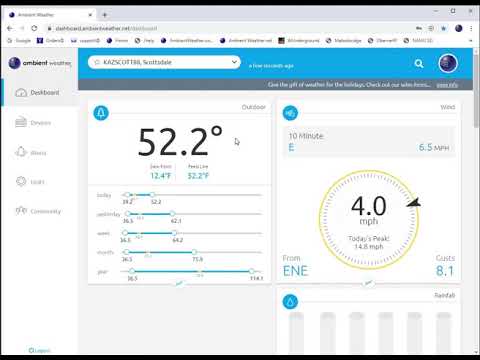Viewport: 480px width, 360px height.
Task: Click the browser forward button
Action: pyautogui.click(x=22, y=28)
